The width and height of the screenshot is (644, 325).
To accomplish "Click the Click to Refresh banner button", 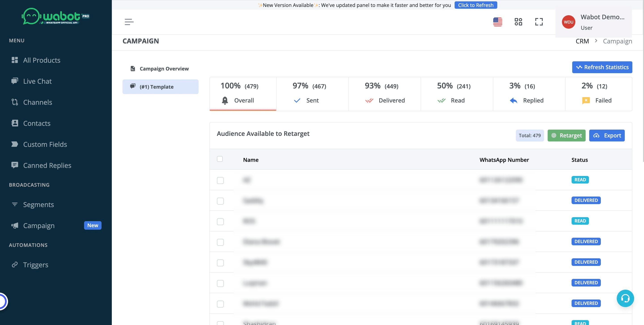I will click(475, 5).
